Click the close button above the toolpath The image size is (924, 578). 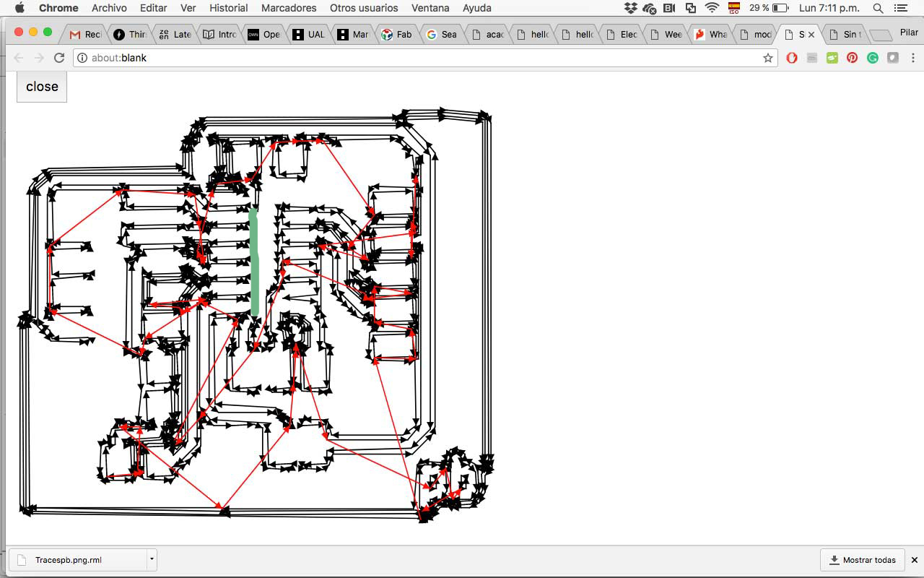(42, 87)
